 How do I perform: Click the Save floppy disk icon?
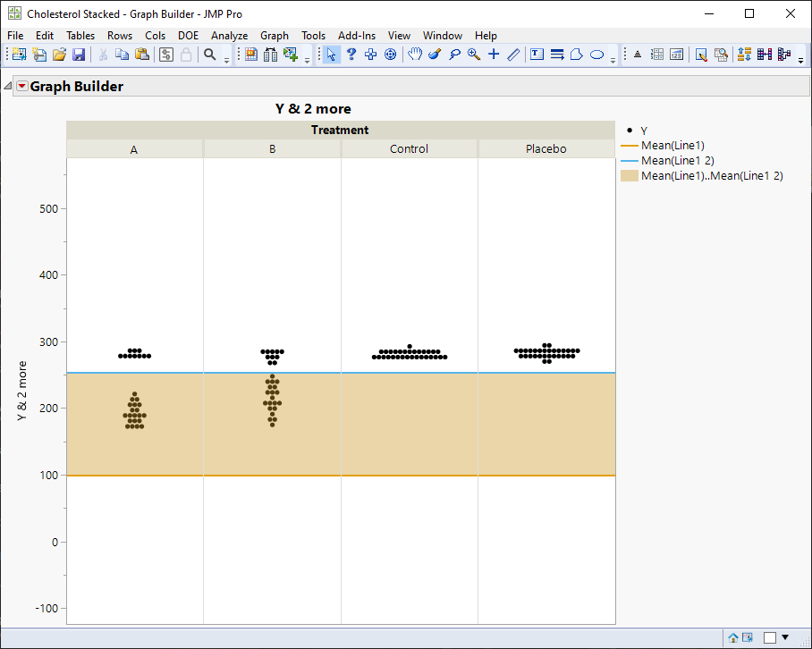point(79,55)
